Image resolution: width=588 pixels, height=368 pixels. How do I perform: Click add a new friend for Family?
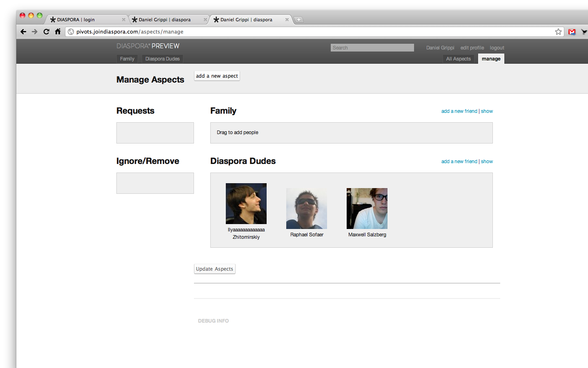click(x=459, y=111)
